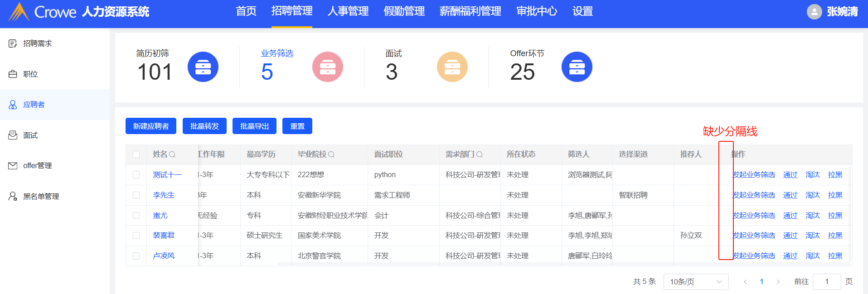Toggle the select-all checkbox in table header

[136, 154]
